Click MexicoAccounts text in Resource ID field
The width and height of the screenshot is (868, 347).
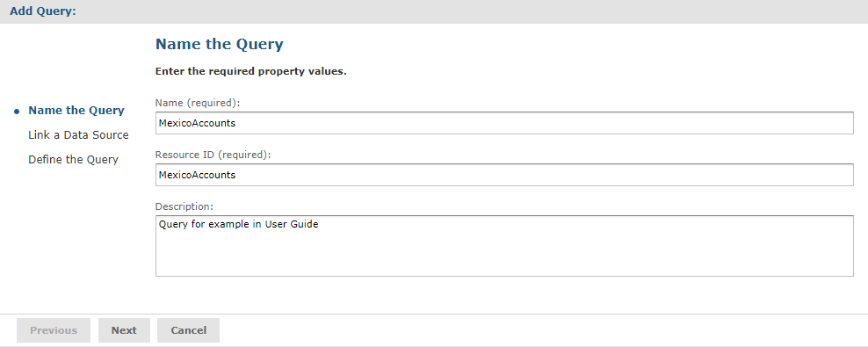197,175
